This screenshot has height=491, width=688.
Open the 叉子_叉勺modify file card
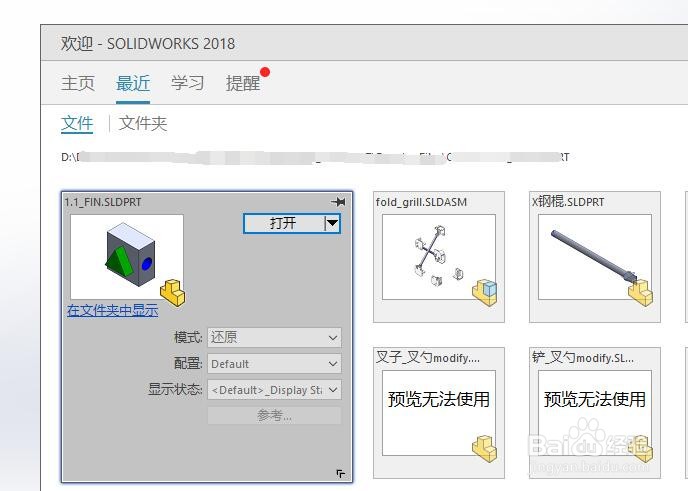pos(439,413)
